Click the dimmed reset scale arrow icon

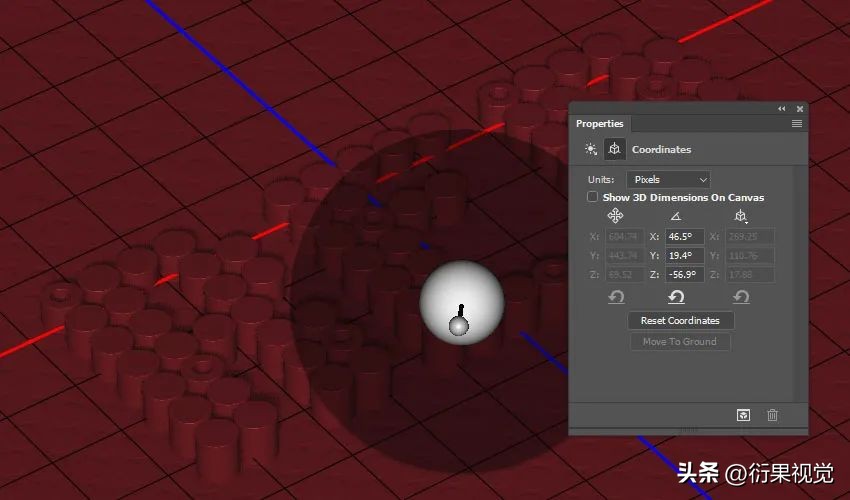[x=741, y=297]
